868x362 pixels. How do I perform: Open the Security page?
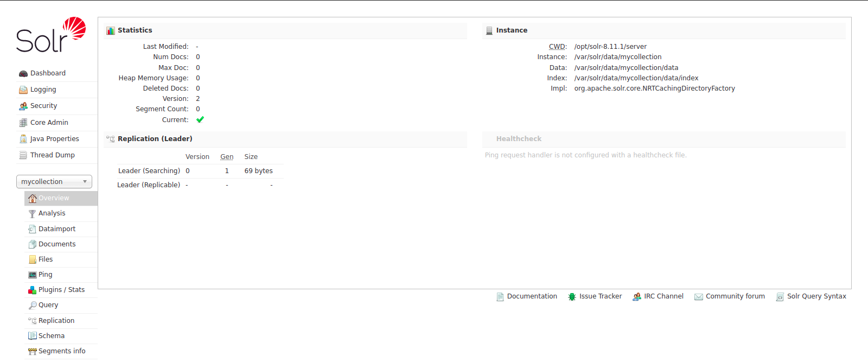[43, 106]
